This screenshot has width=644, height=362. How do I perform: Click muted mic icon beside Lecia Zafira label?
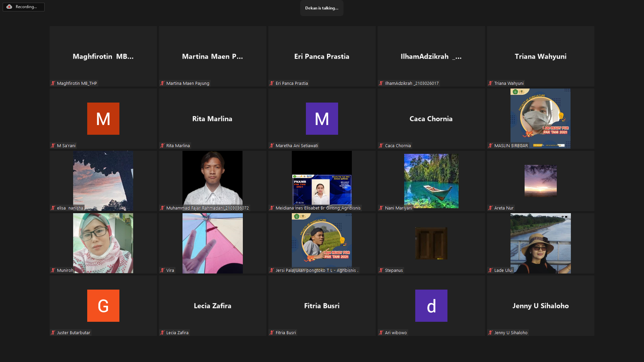pyautogui.click(x=162, y=333)
